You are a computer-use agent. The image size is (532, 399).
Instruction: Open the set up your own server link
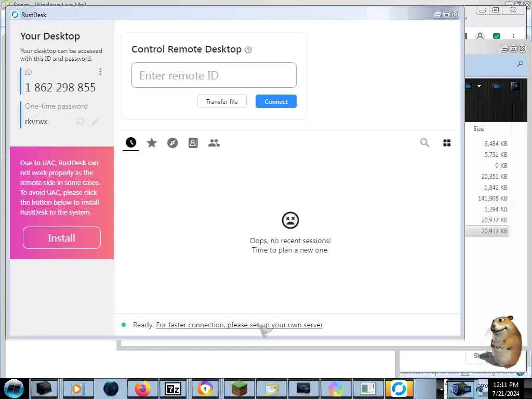(x=240, y=325)
